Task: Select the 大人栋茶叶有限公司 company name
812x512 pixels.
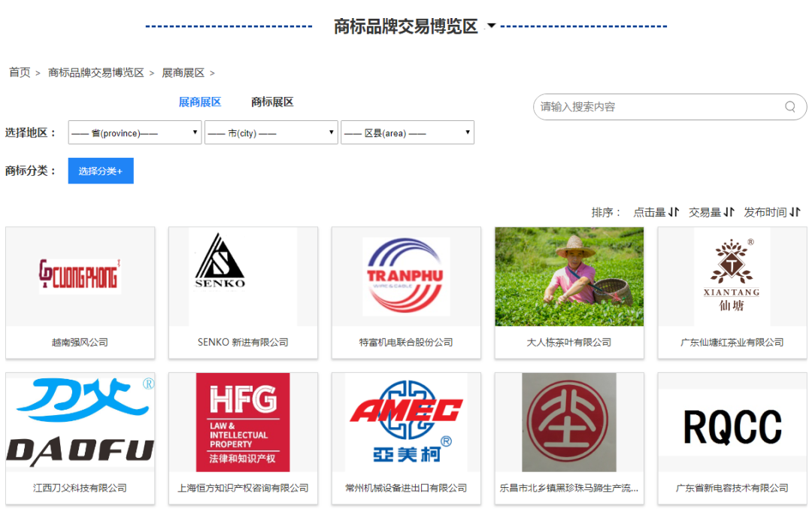Action: point(569,342)
